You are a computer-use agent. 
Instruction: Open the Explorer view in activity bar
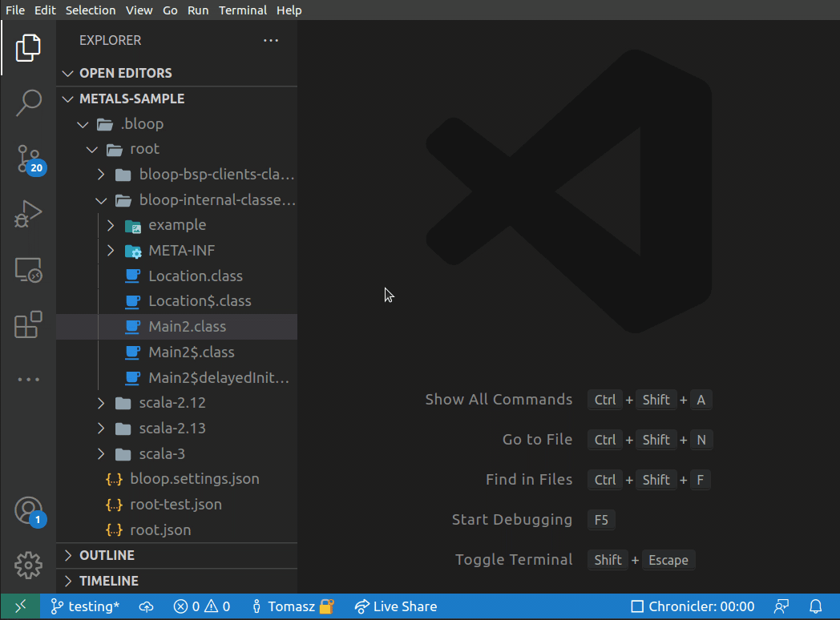pos(28,48)
